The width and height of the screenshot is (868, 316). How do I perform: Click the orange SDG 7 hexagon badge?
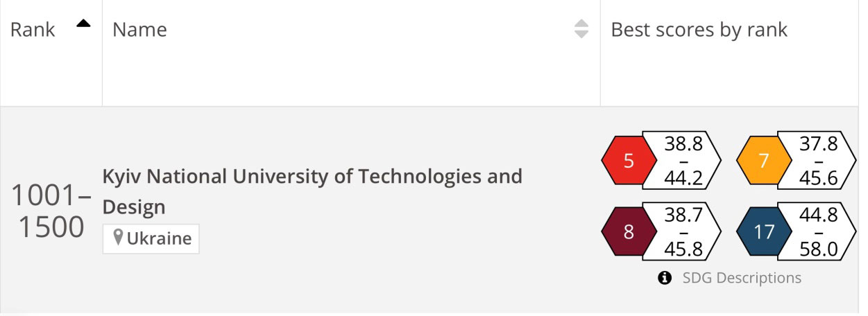(764, 161)
